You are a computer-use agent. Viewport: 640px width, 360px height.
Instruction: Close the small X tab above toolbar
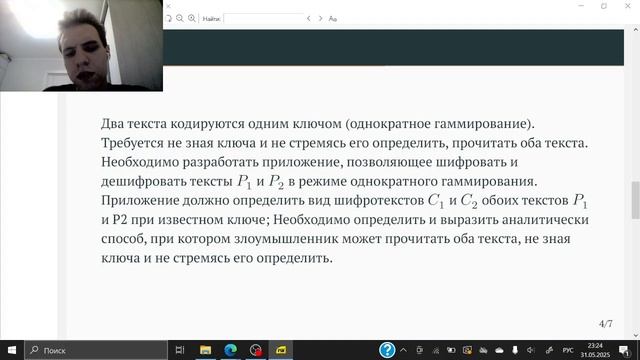pyautogui.click(x=168, y=6)
